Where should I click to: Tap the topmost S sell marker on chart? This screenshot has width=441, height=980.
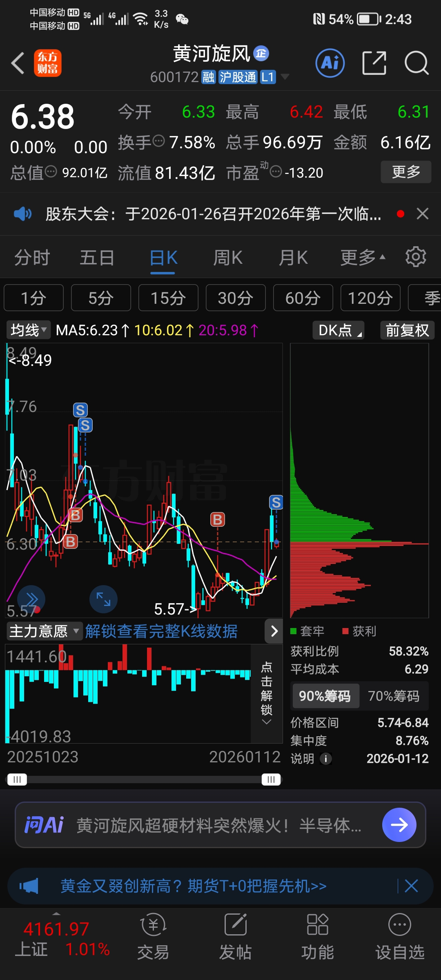point(80,410)
